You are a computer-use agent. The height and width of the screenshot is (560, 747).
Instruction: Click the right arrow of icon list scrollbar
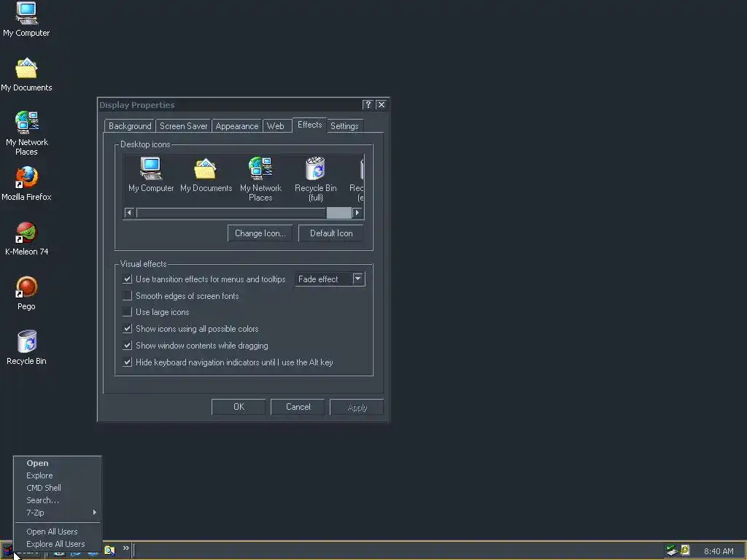(x=357, y=213)
